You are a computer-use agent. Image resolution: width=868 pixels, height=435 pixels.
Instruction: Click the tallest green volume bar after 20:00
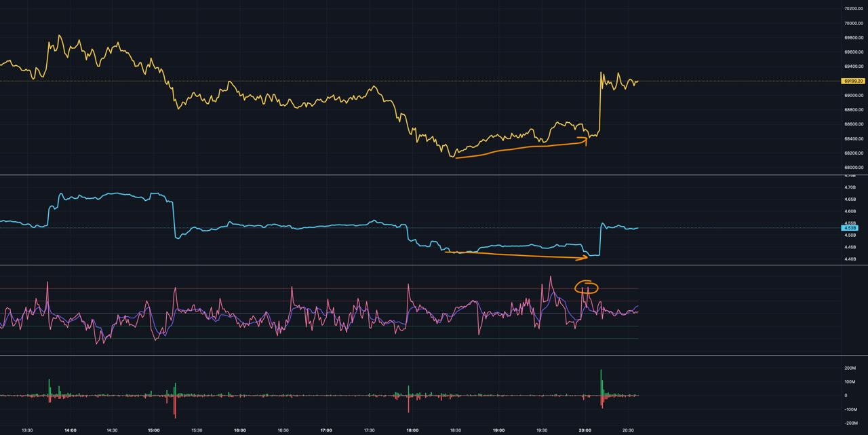[601, 381]
